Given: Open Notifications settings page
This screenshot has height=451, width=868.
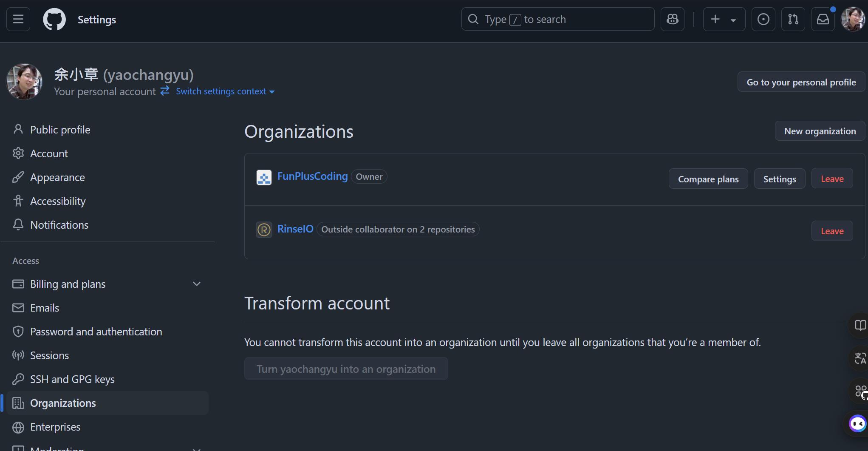Looking at the screenshot, I should click(x=107, y=225).
